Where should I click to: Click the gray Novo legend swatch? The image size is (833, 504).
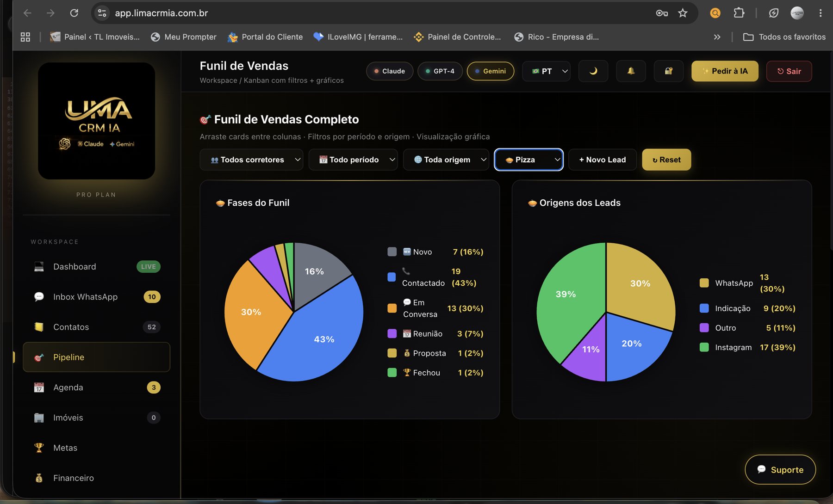click(x=392, y=252)
